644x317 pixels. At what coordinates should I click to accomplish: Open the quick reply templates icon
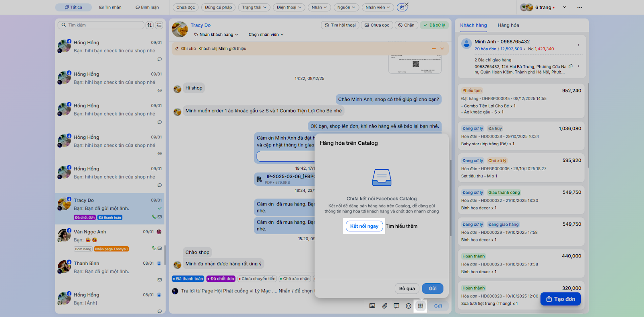tap(396, 306)
